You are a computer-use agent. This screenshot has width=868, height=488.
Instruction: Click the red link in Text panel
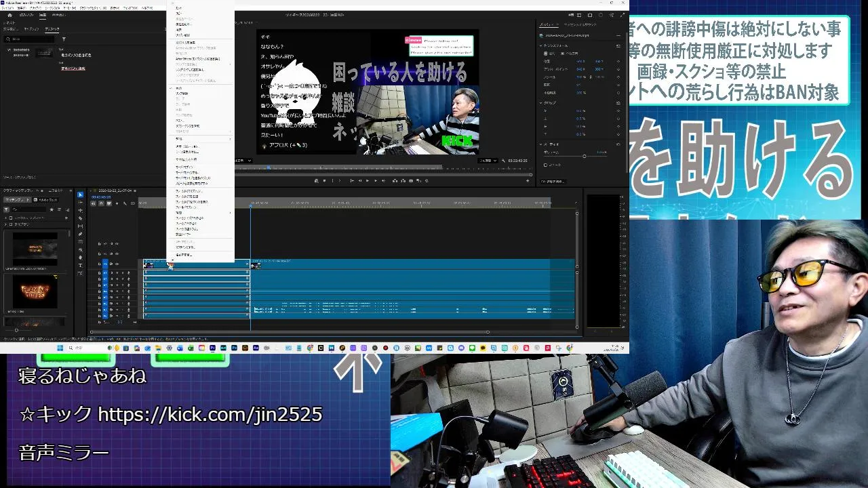point(73,68)
